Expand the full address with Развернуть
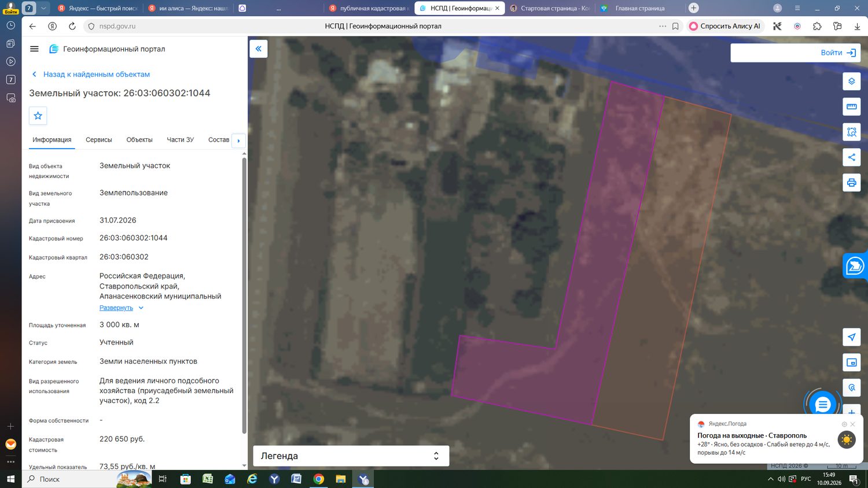868x488 pixels. pyautogui.click(x=122, y=308)
